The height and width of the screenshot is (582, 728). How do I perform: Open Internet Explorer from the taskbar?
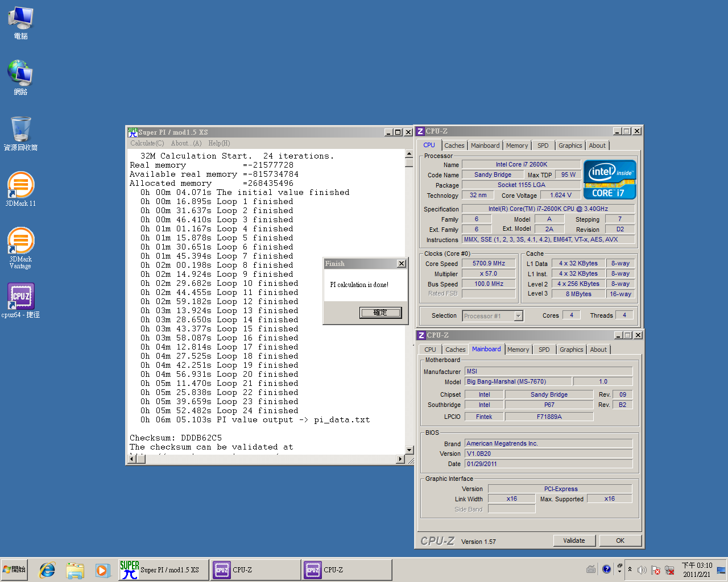47,570
